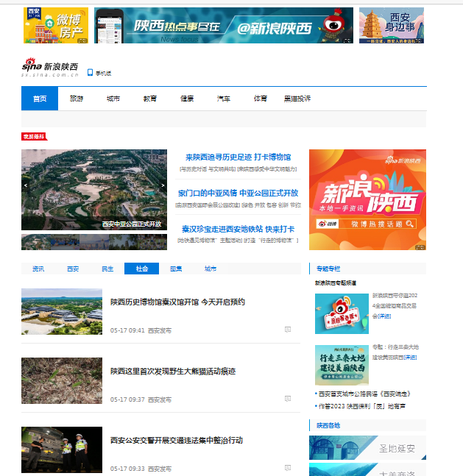Open the 体育 navigation item
This screenshot has height=476, width=463.
pyautogui.click(x=261, y=99)
